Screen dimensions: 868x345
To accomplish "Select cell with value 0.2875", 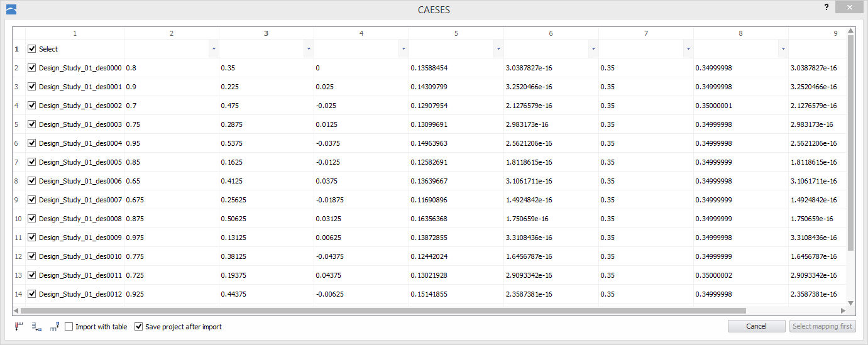I will click(x=266, y=124).
